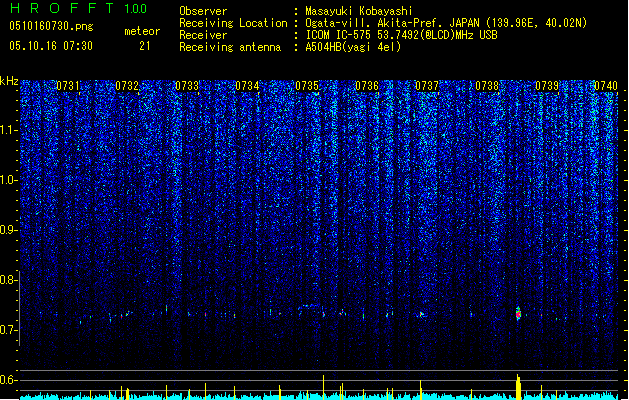Click the HROFFT 1.00 title text

78,8
